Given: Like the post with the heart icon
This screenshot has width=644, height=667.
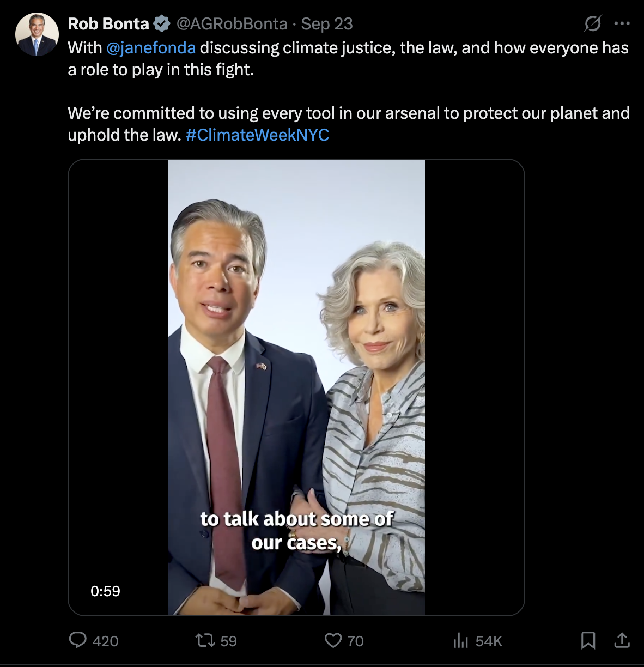Looking at the screenshot, I should pos(333,640).
